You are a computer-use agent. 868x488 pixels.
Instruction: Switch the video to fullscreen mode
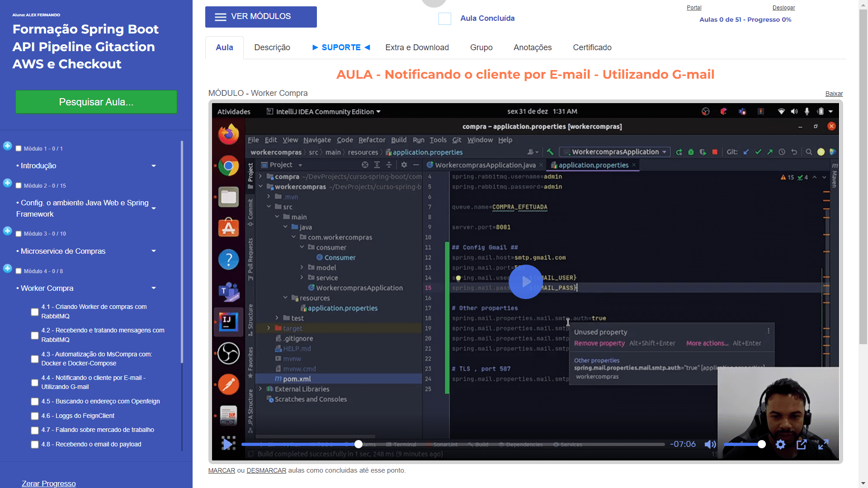pyautogui.click(x=823, y=445)
